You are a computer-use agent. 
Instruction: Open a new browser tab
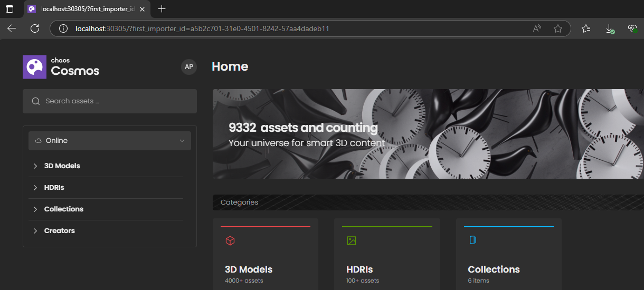pyautogui.click(x=162, y=9)
